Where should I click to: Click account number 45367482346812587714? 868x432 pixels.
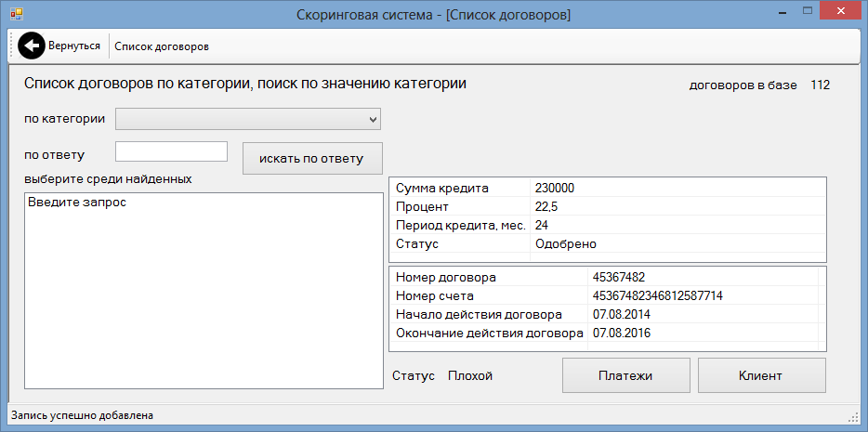[658, 296]
